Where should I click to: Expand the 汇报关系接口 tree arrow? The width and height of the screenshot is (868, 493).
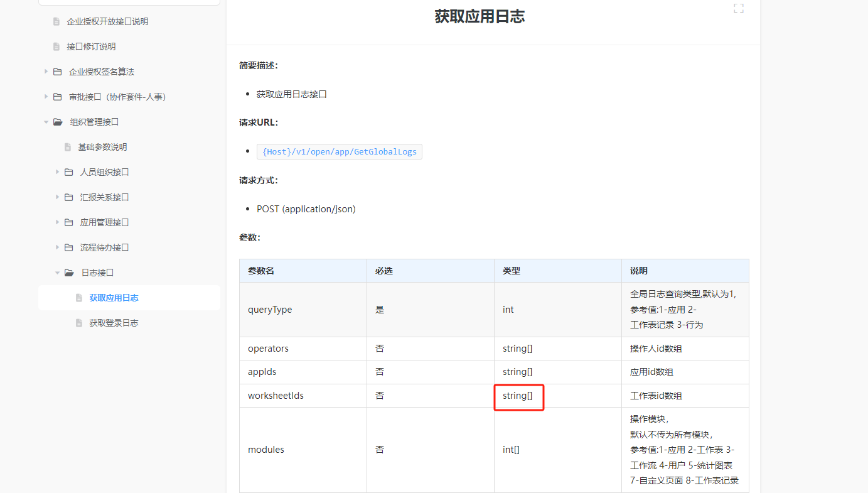[x=57, y=197]
